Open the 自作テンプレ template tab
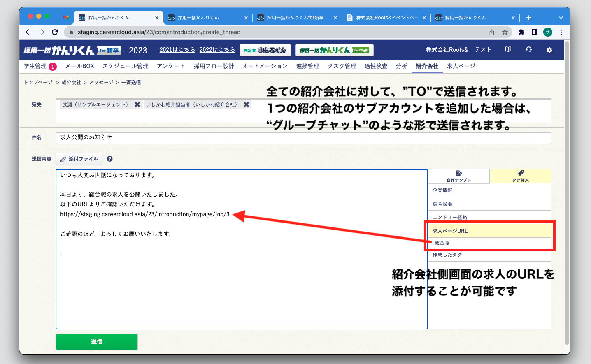 pos(458,176)
